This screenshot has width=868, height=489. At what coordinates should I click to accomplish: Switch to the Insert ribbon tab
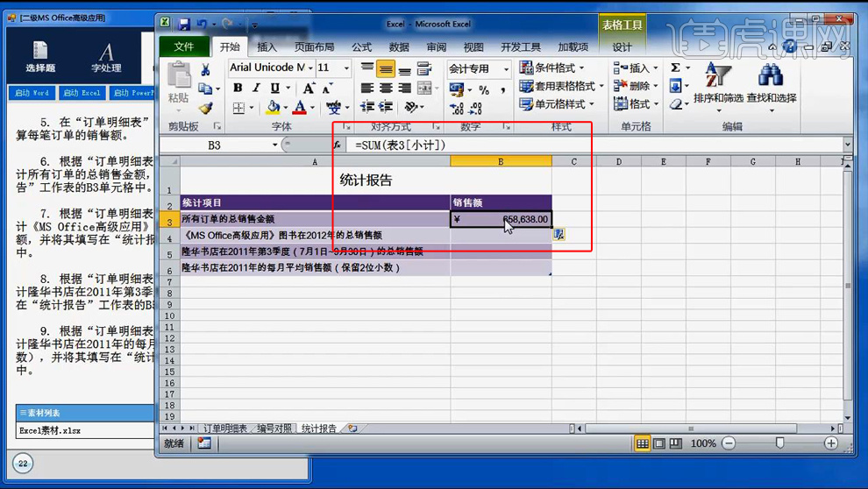(x=267, y=47)
